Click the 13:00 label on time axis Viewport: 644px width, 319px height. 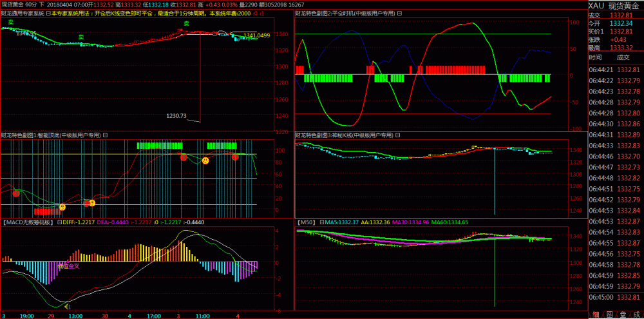[x=75, y=316]
